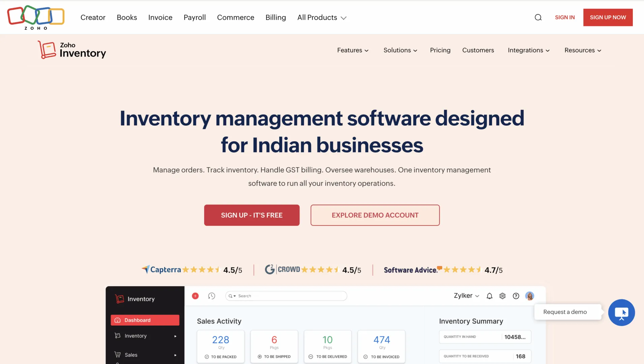Expand the Inventory sidebar arrow
This screenshot has width=644, height=364.
[x=175, y=336]
